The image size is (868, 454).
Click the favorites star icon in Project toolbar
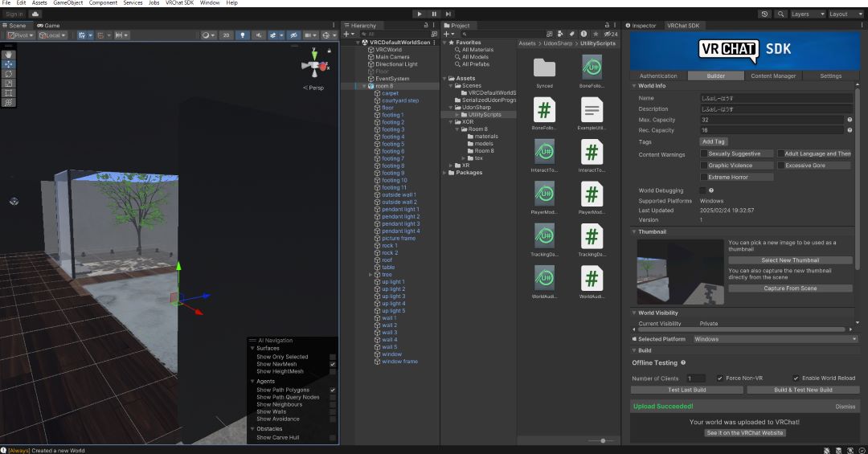pyautogui.click(x=595, y=35)
